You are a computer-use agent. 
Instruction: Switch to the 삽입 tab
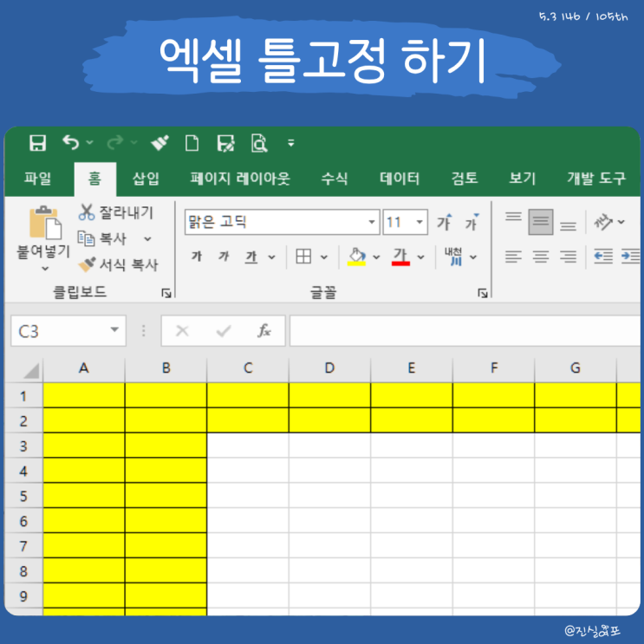coord(146,179)
